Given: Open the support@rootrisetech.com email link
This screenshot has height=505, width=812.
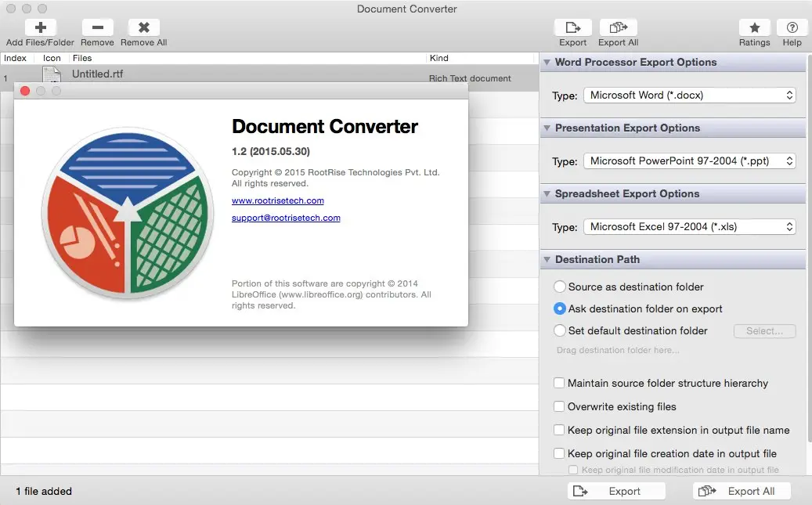Looking at the screenshot, I should pos(286,218).
